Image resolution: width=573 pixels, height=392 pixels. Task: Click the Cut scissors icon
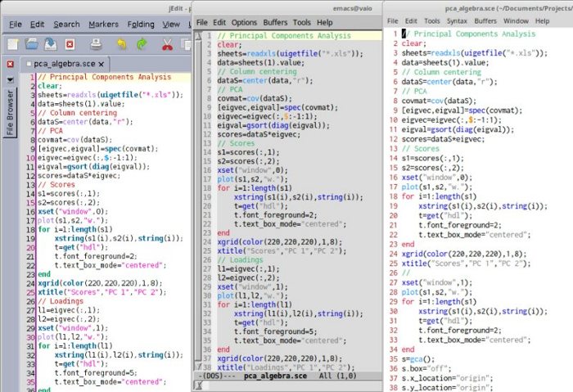point(168,43)
